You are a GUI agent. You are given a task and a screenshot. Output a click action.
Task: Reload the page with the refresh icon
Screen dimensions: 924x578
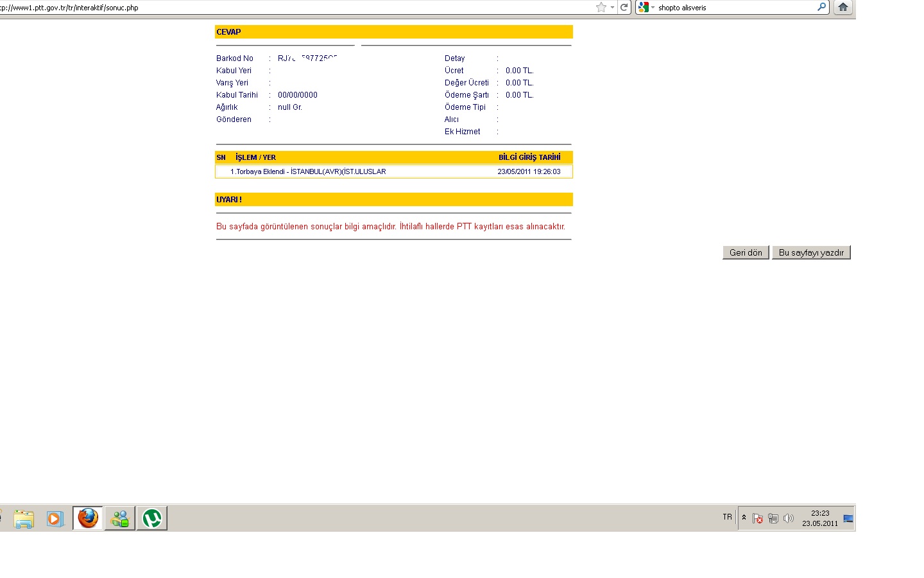click(x=624, y=8)
